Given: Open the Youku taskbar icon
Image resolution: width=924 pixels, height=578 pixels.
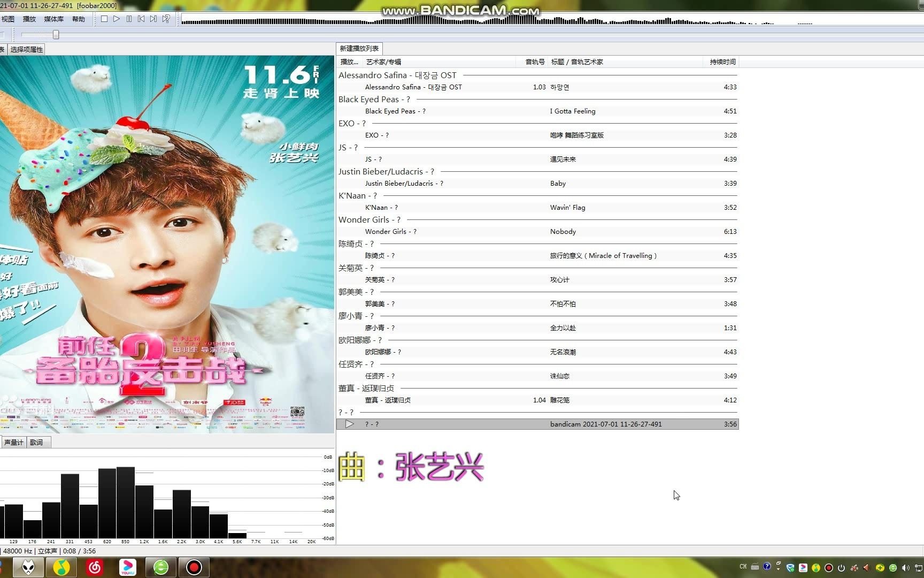Looking at the screenshot, I should click(128, 567).
